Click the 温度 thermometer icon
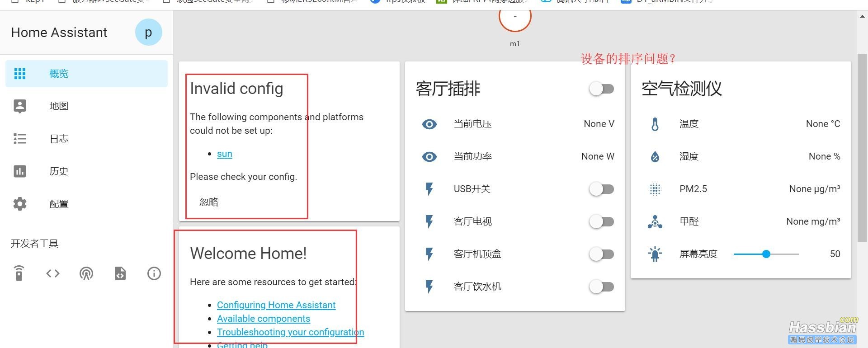Screen dimensions: 868x348 tap(655, 124)
